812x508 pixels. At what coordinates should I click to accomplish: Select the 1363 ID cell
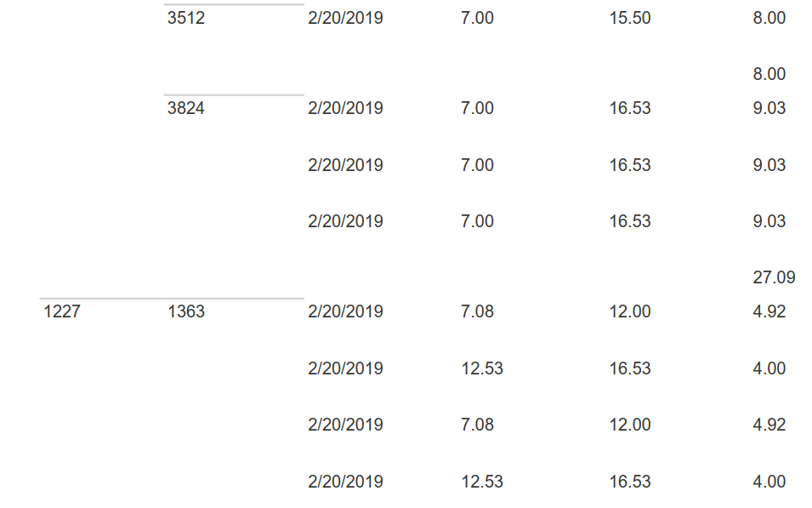[186, 311]
